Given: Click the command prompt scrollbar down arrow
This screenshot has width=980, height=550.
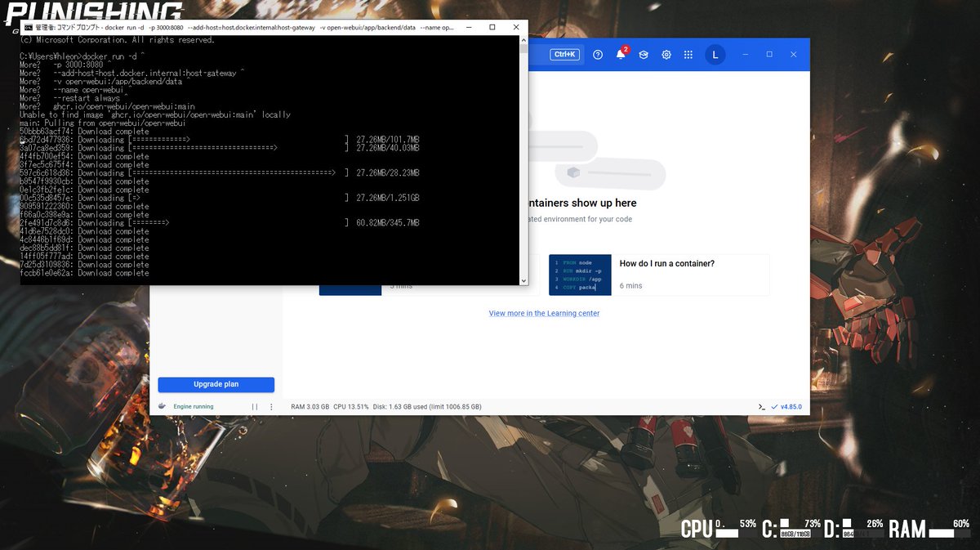Looking at the screenshot, I should pos(523,280).
